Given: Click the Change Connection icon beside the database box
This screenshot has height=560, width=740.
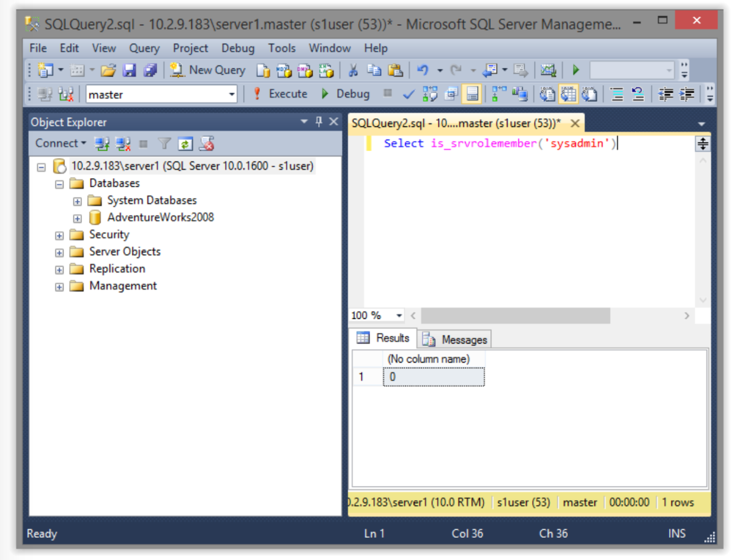Looking at the screenshot, I should point(65,94).
